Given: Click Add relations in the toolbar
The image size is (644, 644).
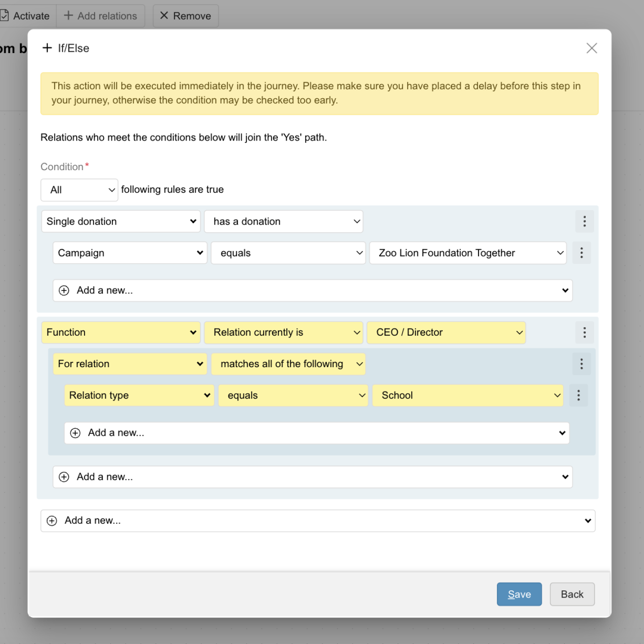Looking at the screenshot, I should [x=101, y=16].
